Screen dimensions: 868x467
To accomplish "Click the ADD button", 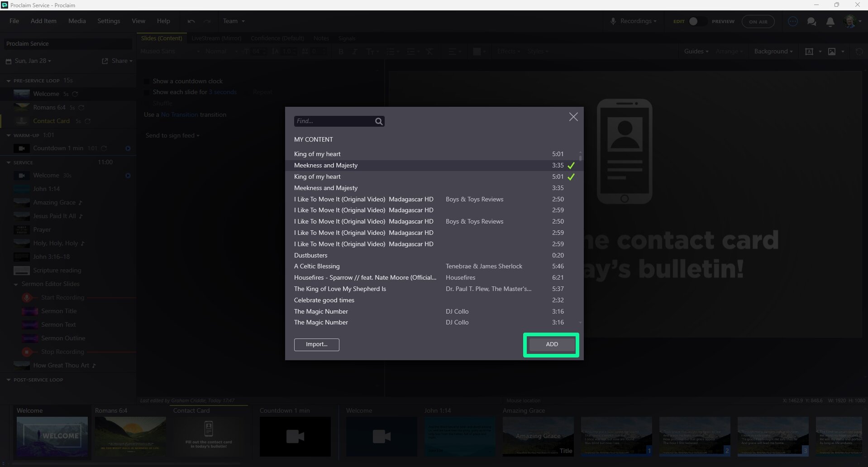I will [551, 344].
